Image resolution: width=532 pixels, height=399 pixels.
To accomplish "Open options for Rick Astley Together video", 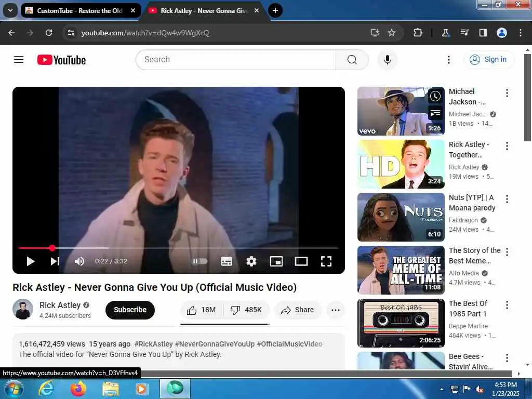I will (507, 146).
